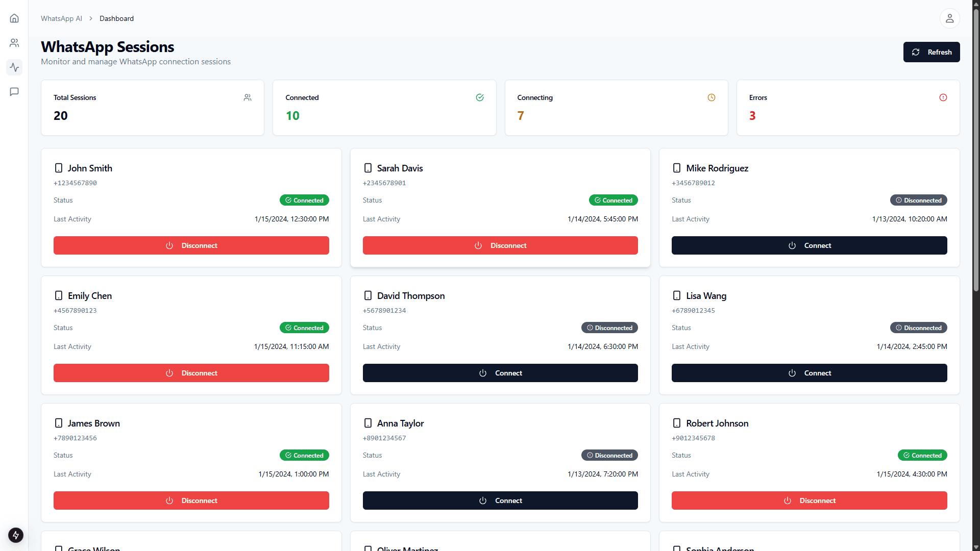Click the phone icon beside John Smith
980x551 pixels.
[59, 168]
